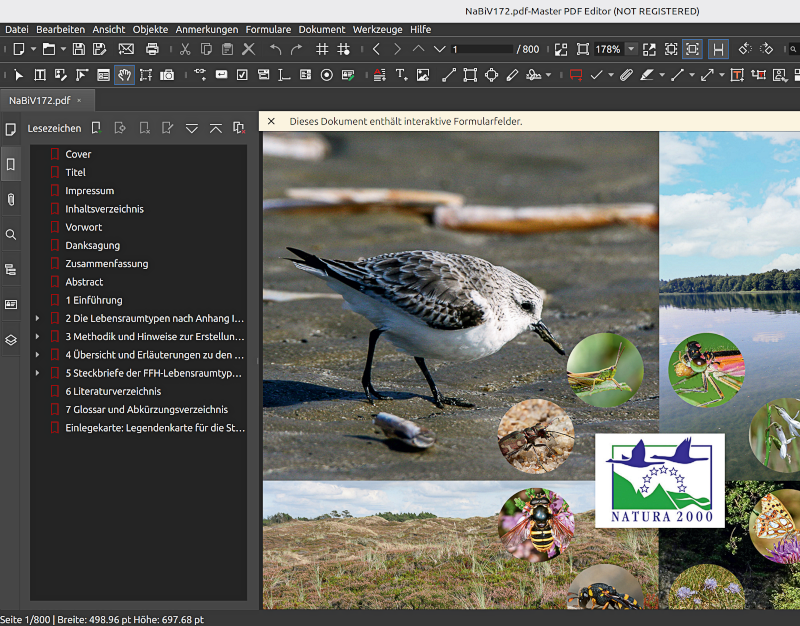Open the 178% zoom level dropdown

tap(631, 47)
